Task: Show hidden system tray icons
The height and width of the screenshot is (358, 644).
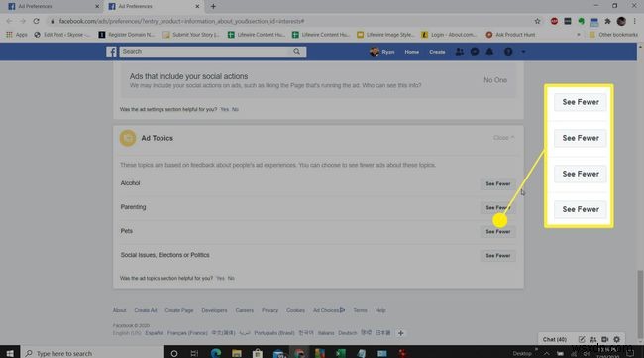Action: click(546, 353)
